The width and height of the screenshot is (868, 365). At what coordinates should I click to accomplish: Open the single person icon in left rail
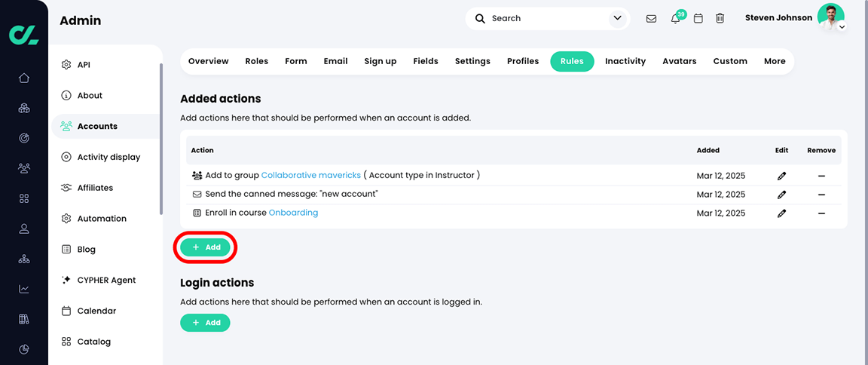[x=24, y=229]
